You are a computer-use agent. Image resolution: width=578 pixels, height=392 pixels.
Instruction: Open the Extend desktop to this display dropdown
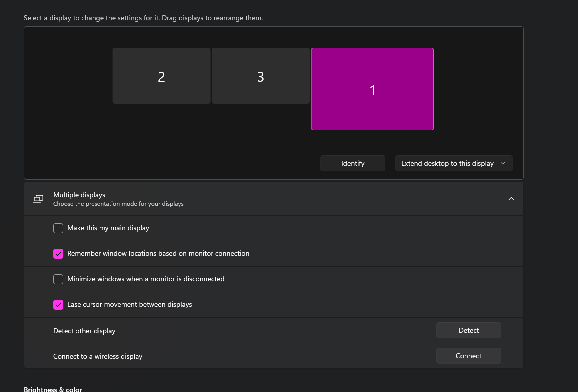(454, 163)
